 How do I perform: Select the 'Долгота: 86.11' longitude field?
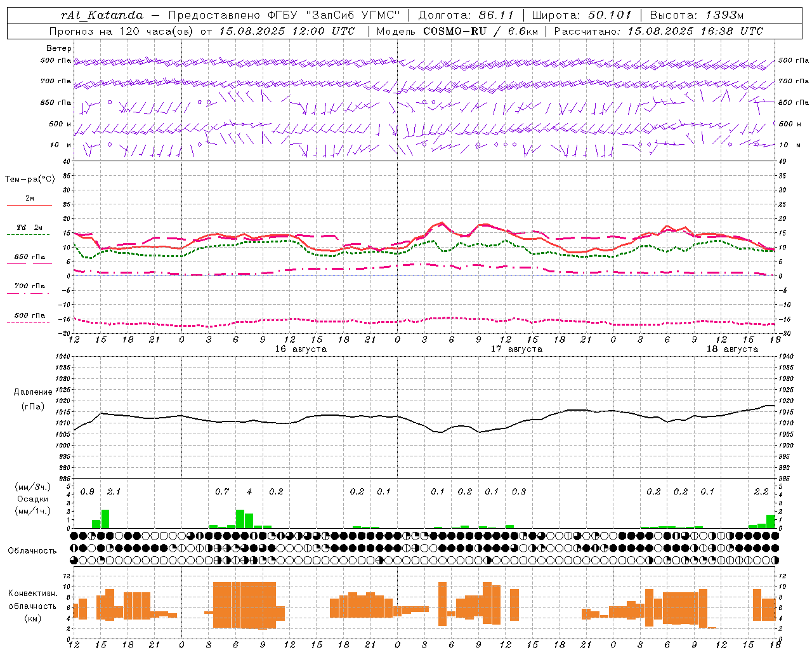(x=466, y=15)
